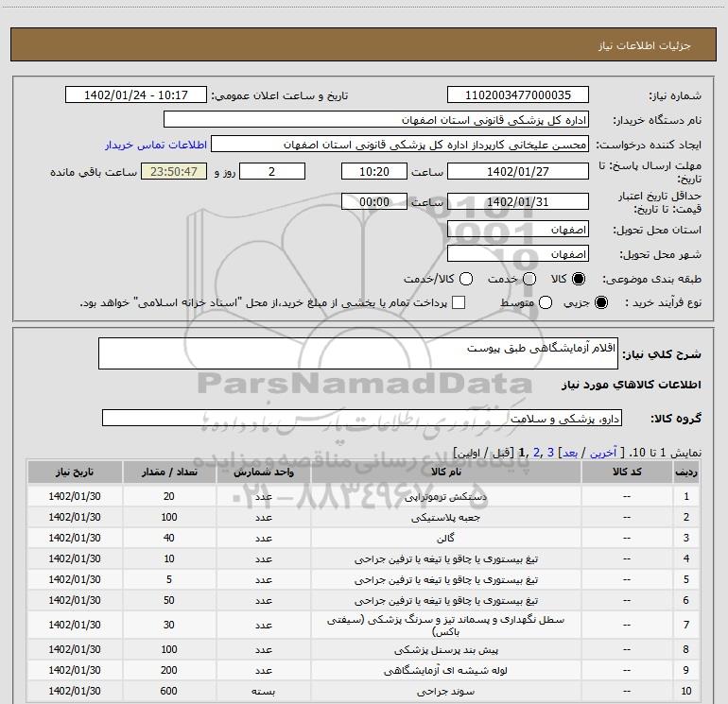The width and height of the screenshot is (728, 704).
Task: Click the بسته unit cell in row 10
Action: pos(263,692)
